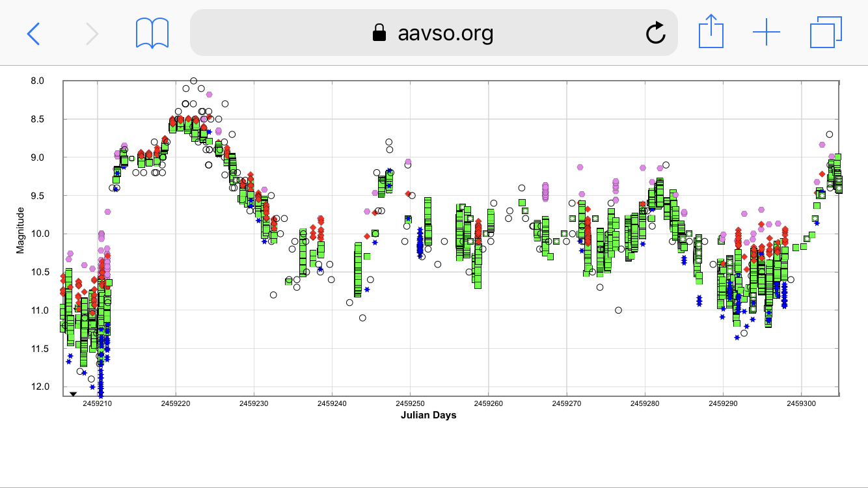Tap the grayed-out forward arrow
868x488 pixels.
coord(92,33)
